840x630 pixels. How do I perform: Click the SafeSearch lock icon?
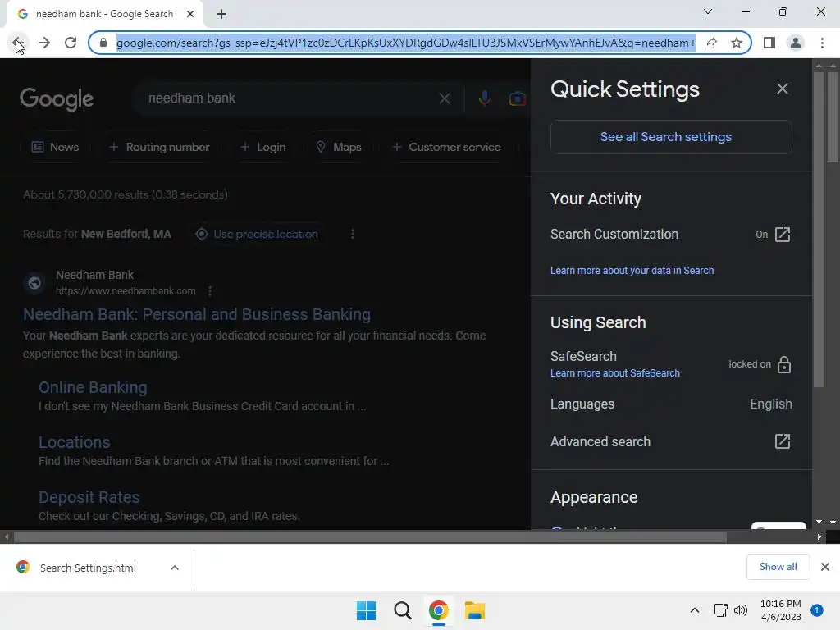pyautogui.click(x=784, y=364)
